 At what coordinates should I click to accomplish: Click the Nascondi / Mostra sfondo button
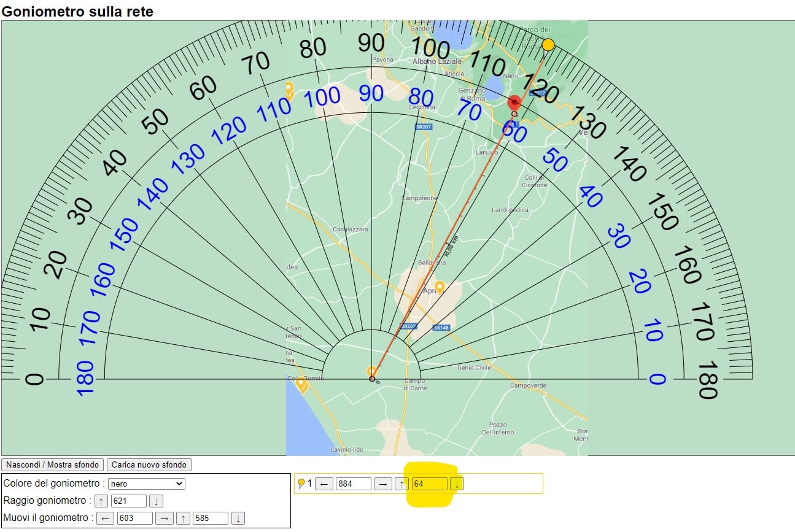pyautogui.click(x=53, y=465)
